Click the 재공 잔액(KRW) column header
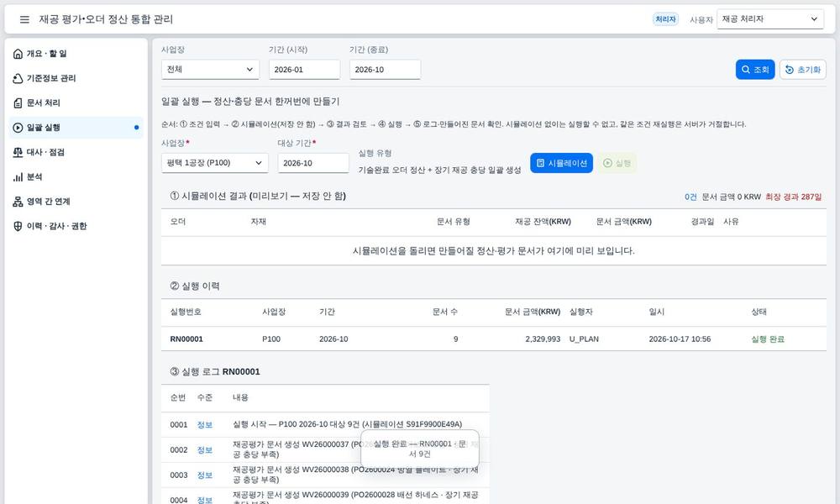840x504 pixels. pyautogui.click(x=543, y=222)
